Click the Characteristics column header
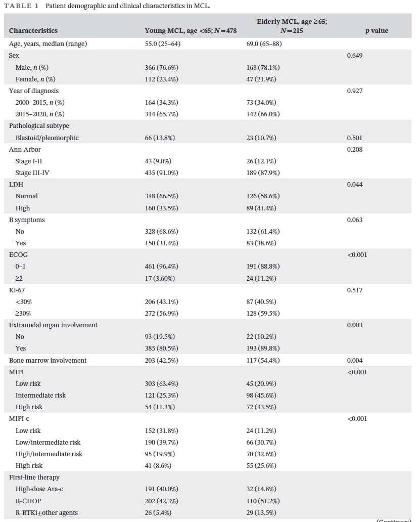This screenshot has height=522, width=420. pos(33,31)
